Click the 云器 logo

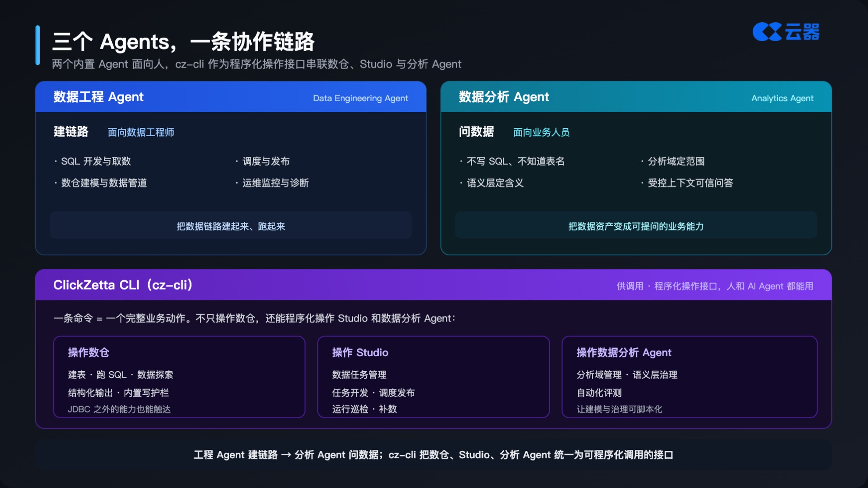click(x=786, y=32)
